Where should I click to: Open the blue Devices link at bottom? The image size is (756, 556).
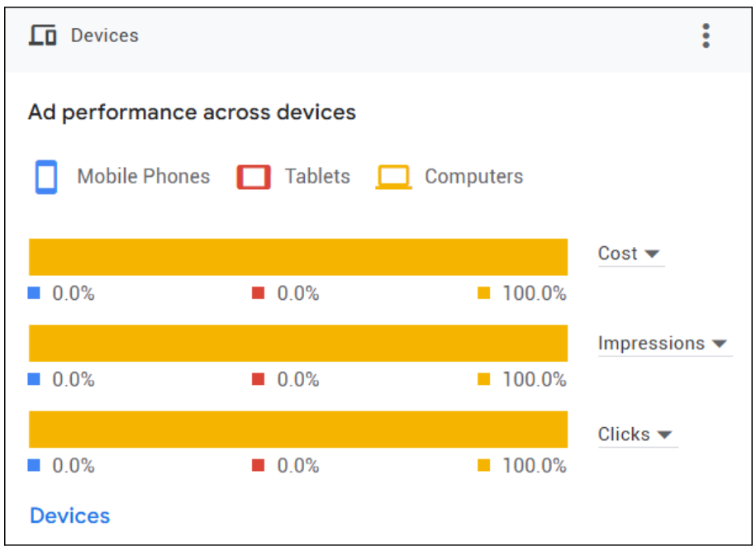coord(70,516)
